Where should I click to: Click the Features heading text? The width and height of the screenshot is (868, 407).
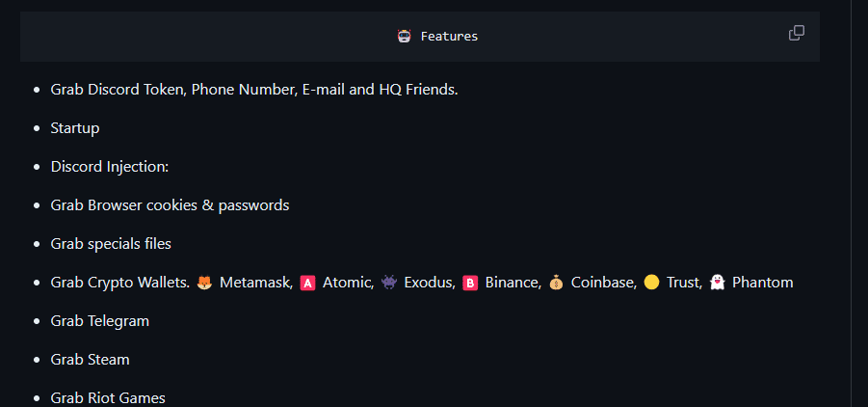[x=449, y=37]
